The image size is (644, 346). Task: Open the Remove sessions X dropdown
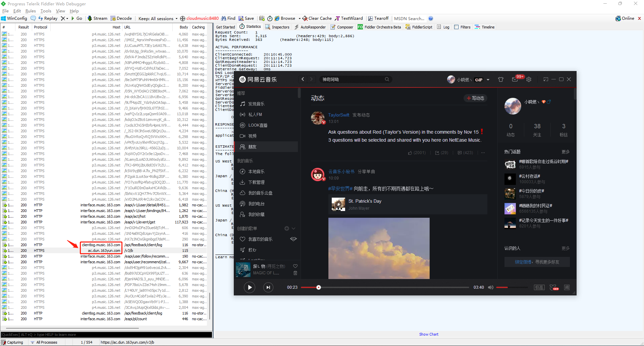(x=64, y=18)
